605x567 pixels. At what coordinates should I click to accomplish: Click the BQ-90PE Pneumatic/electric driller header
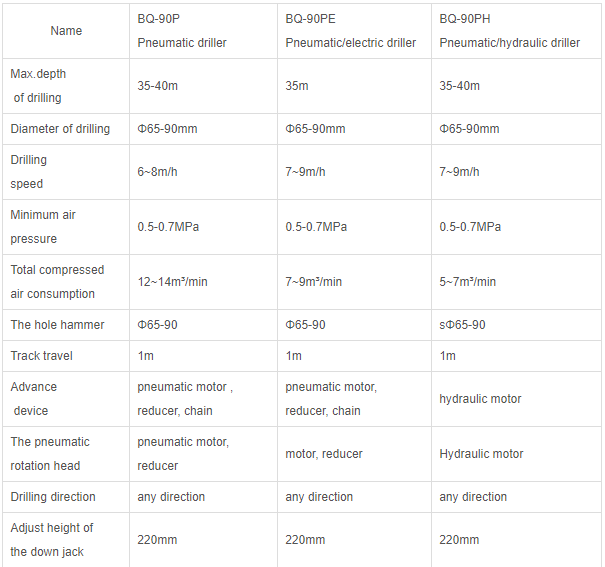pyautogui.click(x=350, y=31)
